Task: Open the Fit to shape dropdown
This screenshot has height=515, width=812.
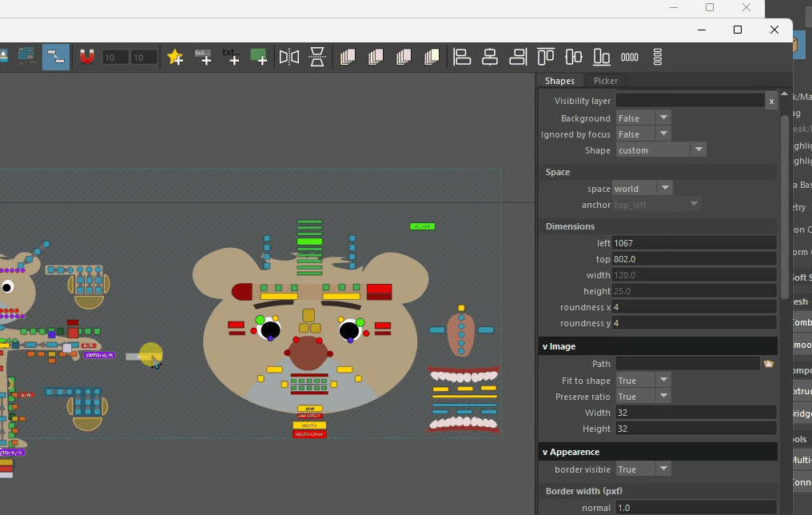Action: (643, 381)
